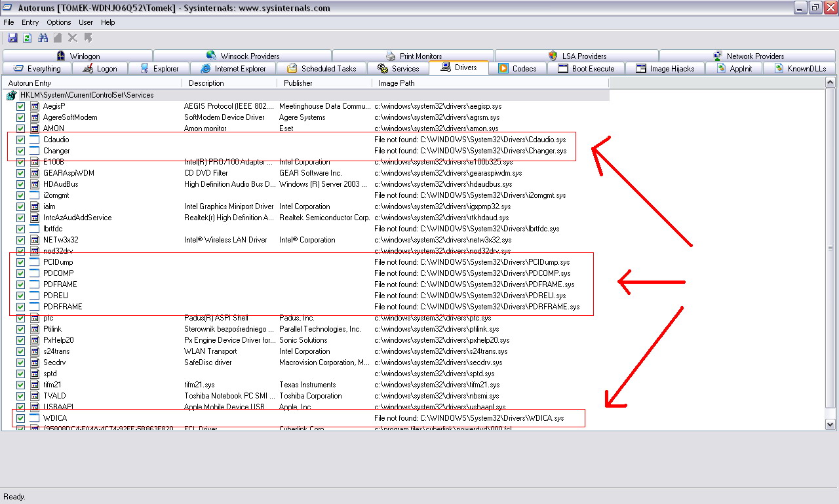Open the Help menu
The width and height of the screenshot is (839, 504).
[x=108, y=22]
